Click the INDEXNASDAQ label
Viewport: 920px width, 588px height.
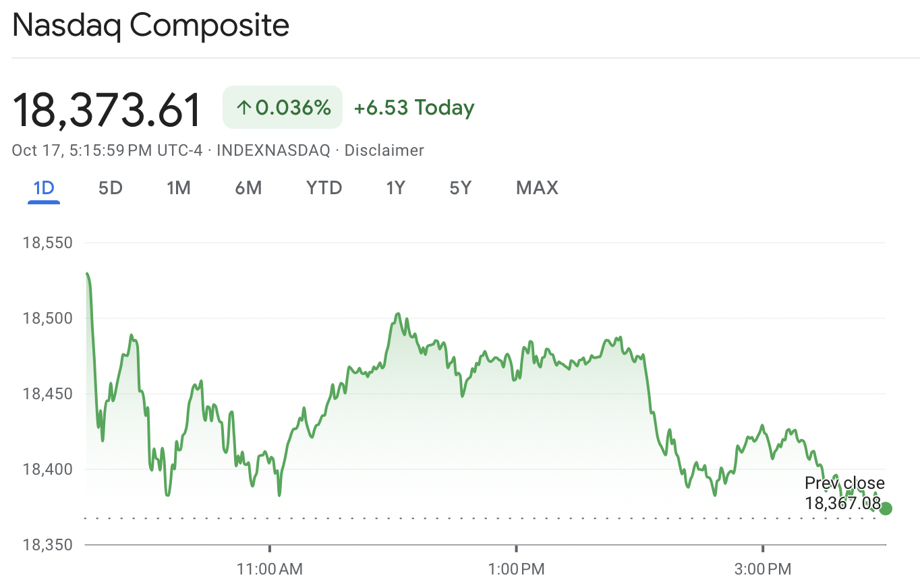(x=272, y=150)
